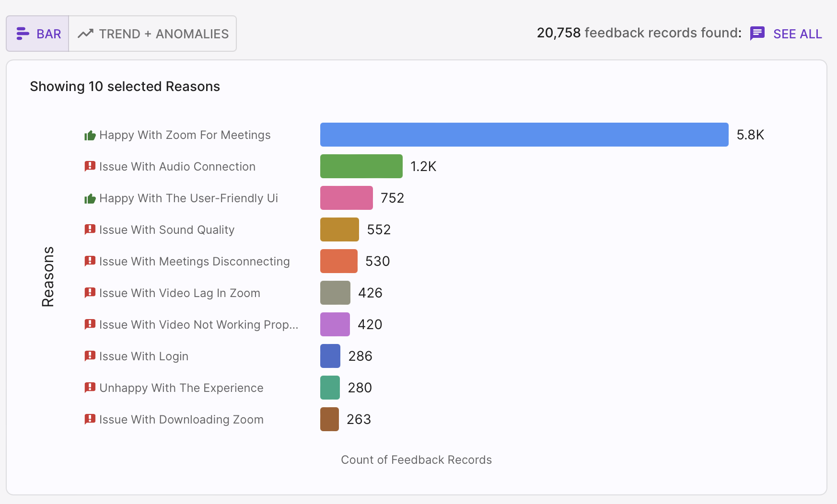
Task: Click the alert icon next to Issue With Login
Action: tap(90, 356)
